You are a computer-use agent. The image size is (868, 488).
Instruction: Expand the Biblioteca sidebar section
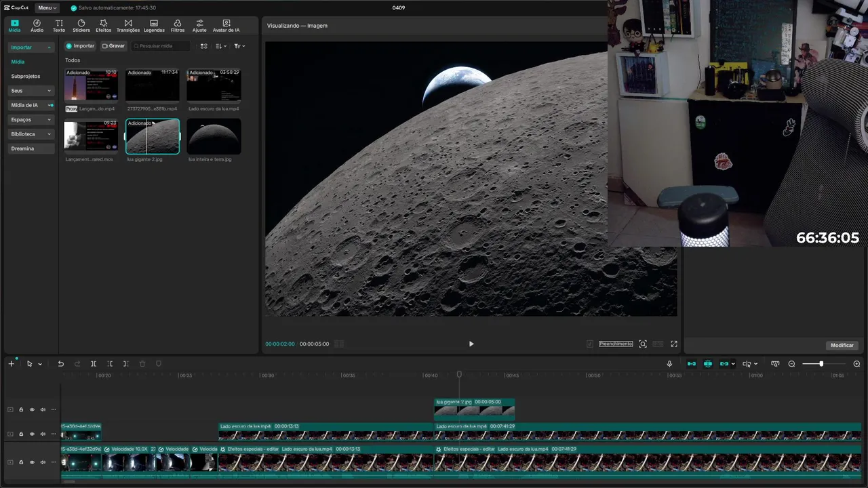[x=31, y=134]
